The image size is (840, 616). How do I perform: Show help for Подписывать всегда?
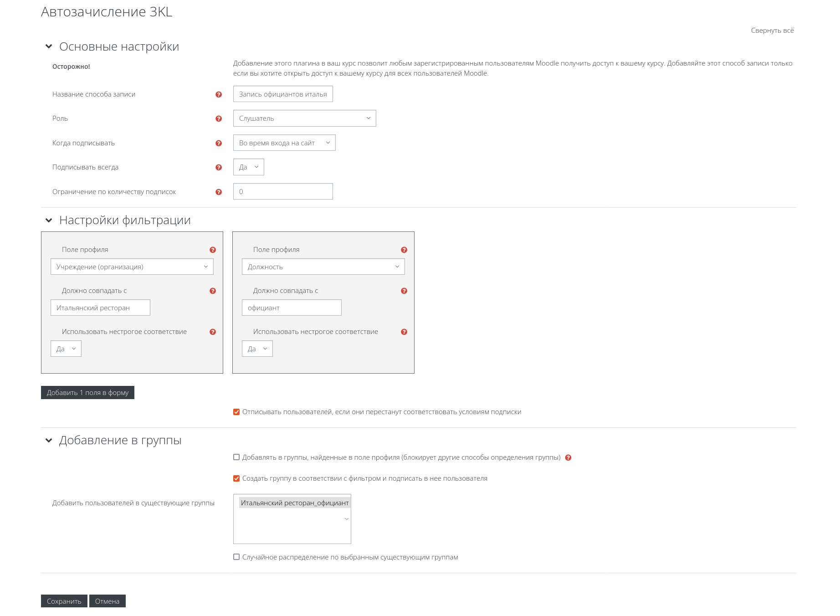point(219,167)
